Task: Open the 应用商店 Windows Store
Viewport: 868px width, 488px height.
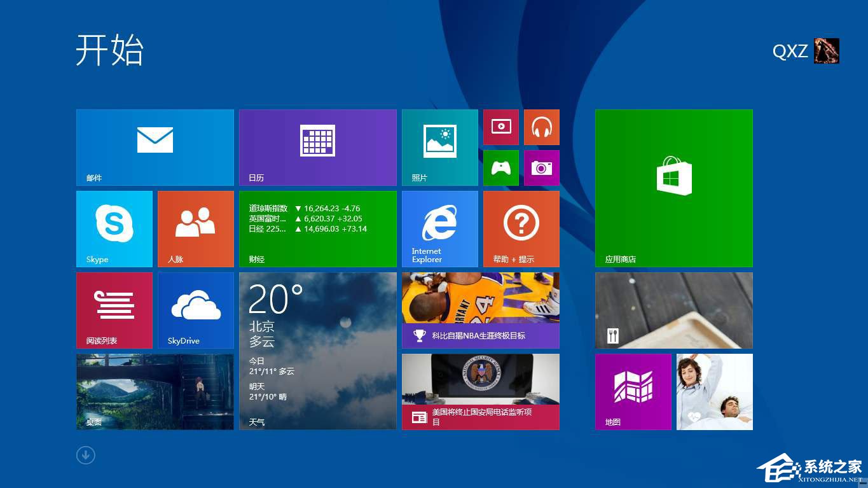Action: coord(673,187)
